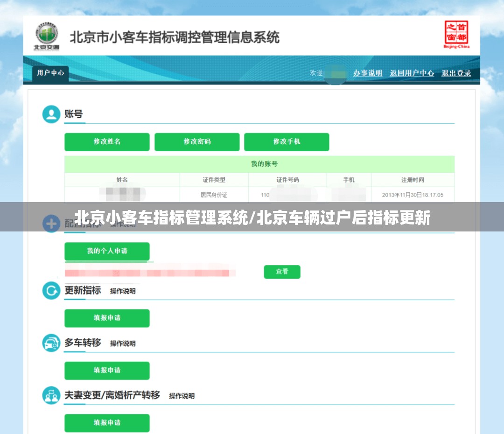The width and height of the screenshot is (504, 434).
Task: Click the 姓名 column header
Action: 122,180
